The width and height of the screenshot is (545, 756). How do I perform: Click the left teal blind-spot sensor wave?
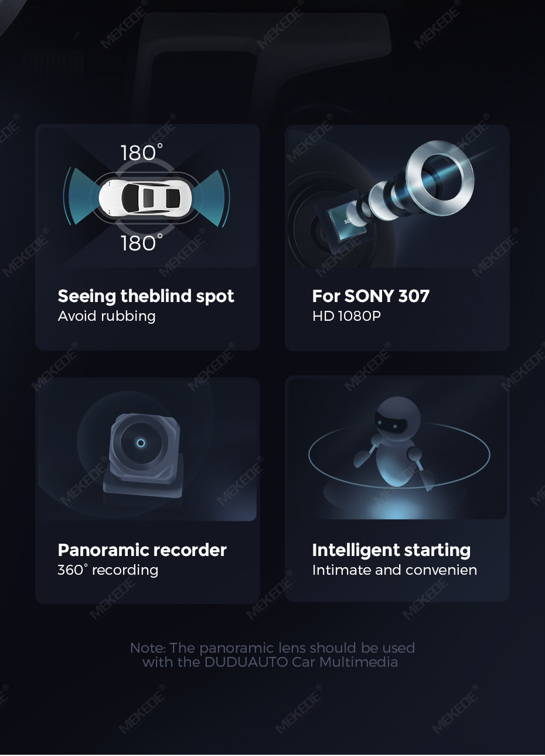[x=77, y=196]
